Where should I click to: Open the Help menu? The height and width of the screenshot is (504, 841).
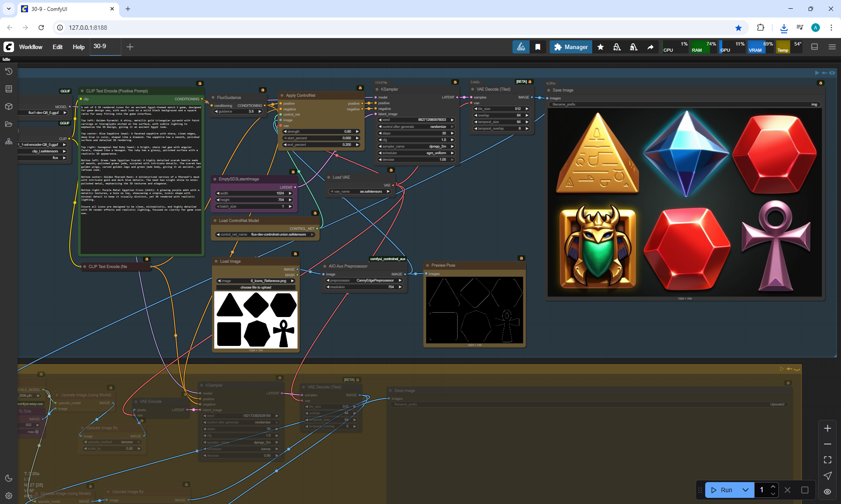(x=78, y=47)
